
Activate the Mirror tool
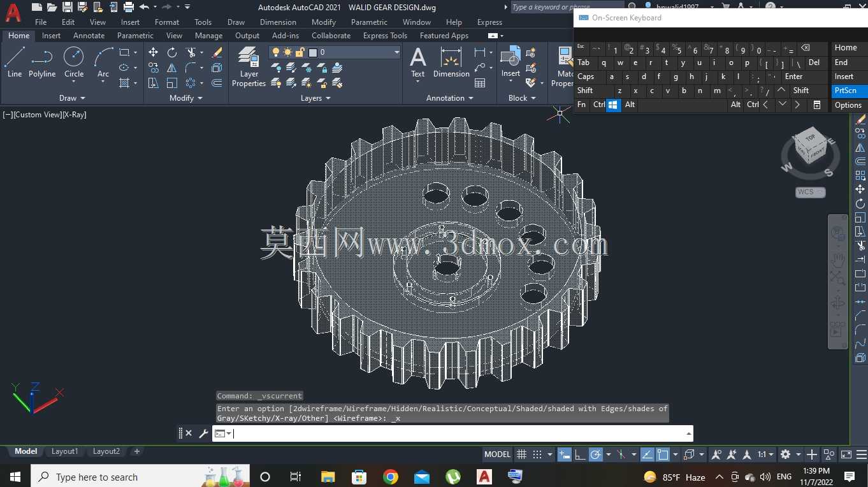tap(172, 68)
